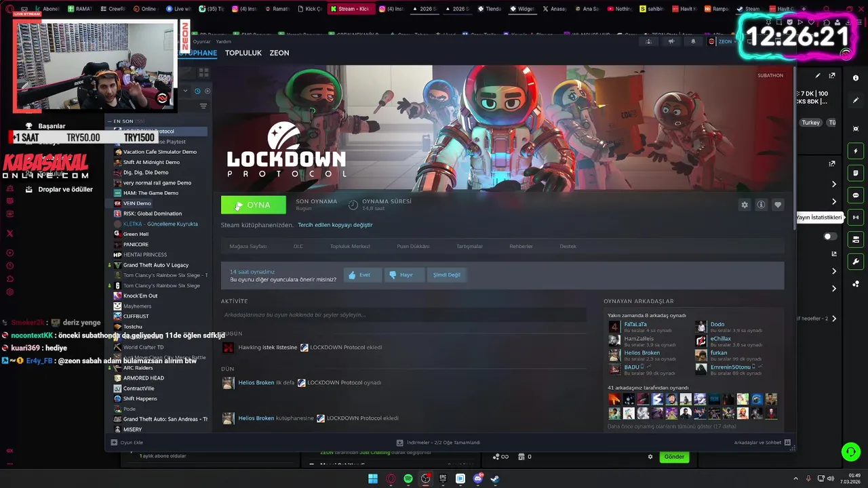
Task: Type in activity field Arkadaşlarınıza bu oyun hakkında
Action: click(x=403, y=314)
